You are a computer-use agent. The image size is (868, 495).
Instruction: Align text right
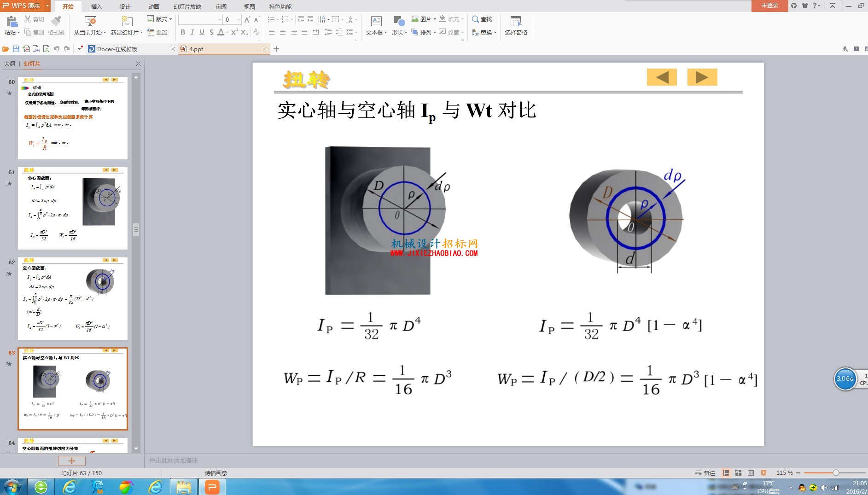294,32
